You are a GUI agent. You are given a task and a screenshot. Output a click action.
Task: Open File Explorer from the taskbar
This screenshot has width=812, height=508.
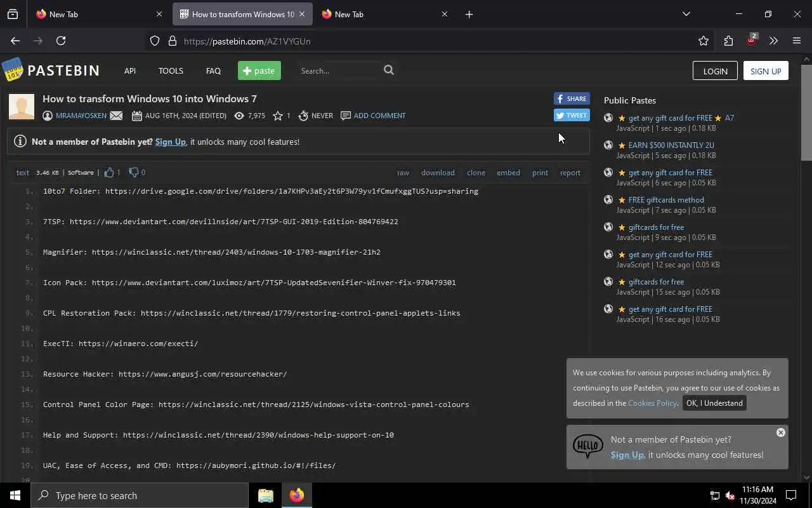click(x=266, y=495)
